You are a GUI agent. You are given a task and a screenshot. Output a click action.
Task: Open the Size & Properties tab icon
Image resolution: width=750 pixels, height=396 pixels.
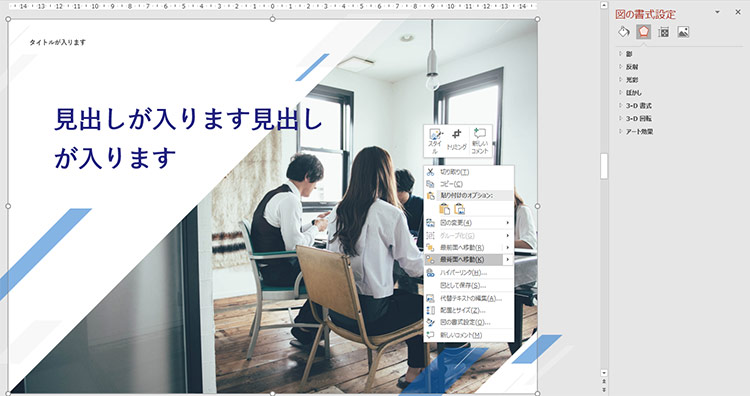(663, 32)
